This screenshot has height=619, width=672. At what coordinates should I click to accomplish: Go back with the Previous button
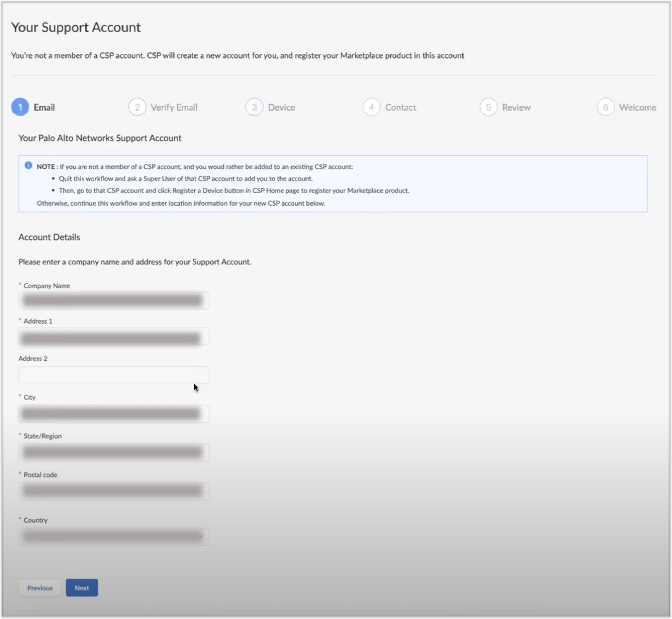tap(40, 588)
